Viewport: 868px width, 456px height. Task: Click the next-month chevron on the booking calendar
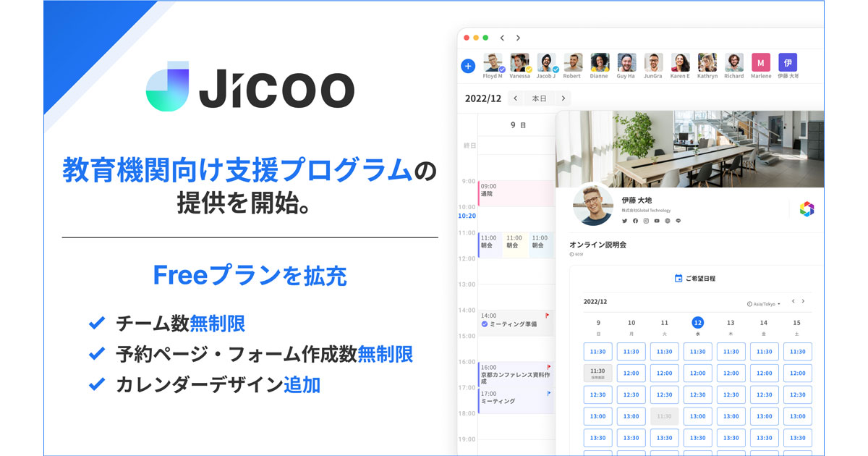click(x=804, y=301)
